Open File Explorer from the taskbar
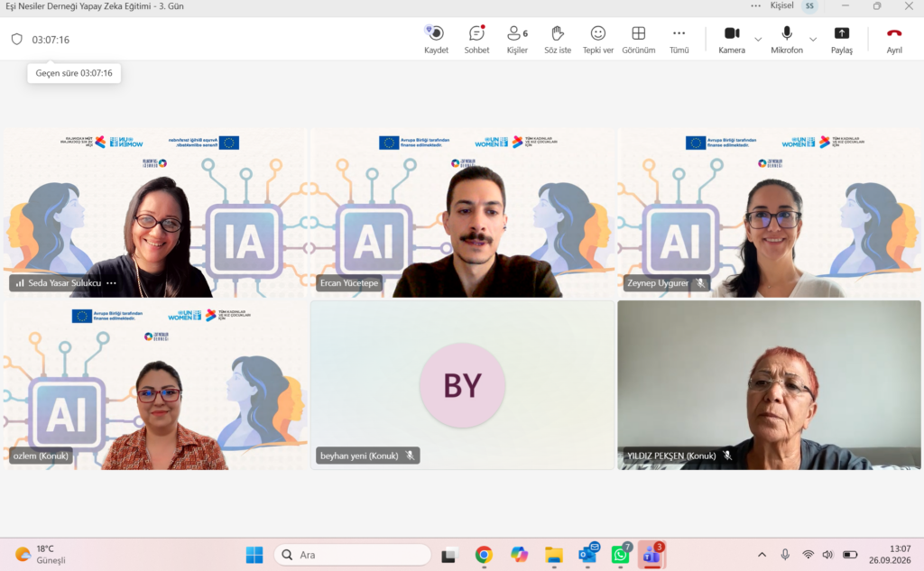This screenshot has height=571, width=924. click(553, 555)
